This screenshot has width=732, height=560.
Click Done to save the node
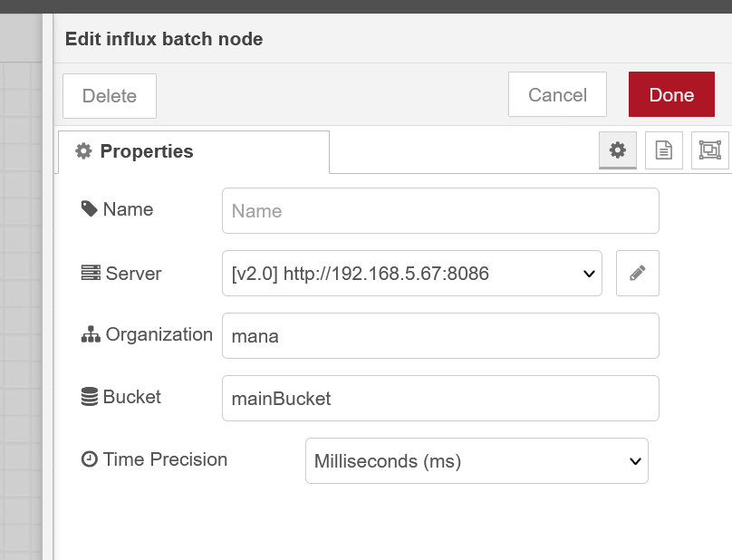[671, 94]
